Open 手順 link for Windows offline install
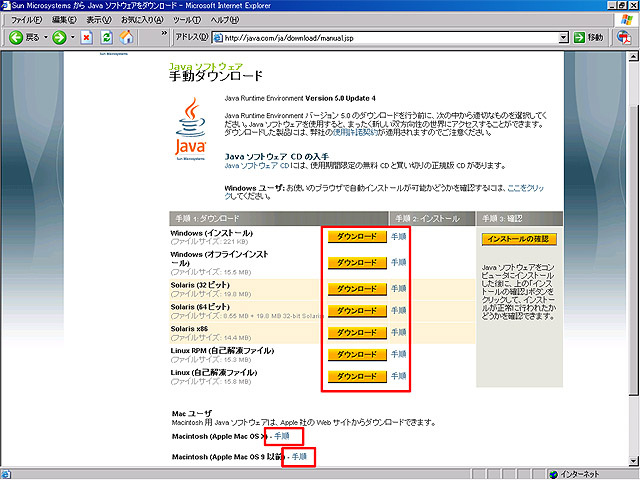The height and width of the screenshot is (480, 640). coord(398,262)
